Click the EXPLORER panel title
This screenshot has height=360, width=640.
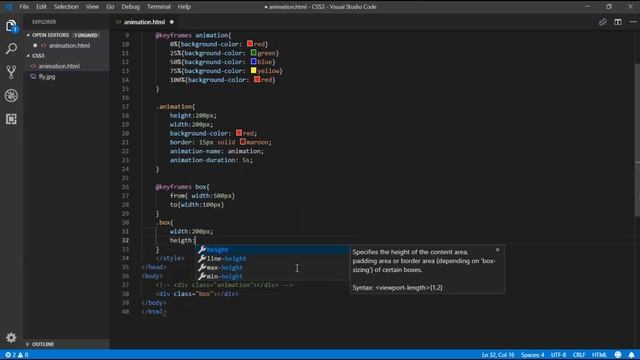click(x=44, y=22)
